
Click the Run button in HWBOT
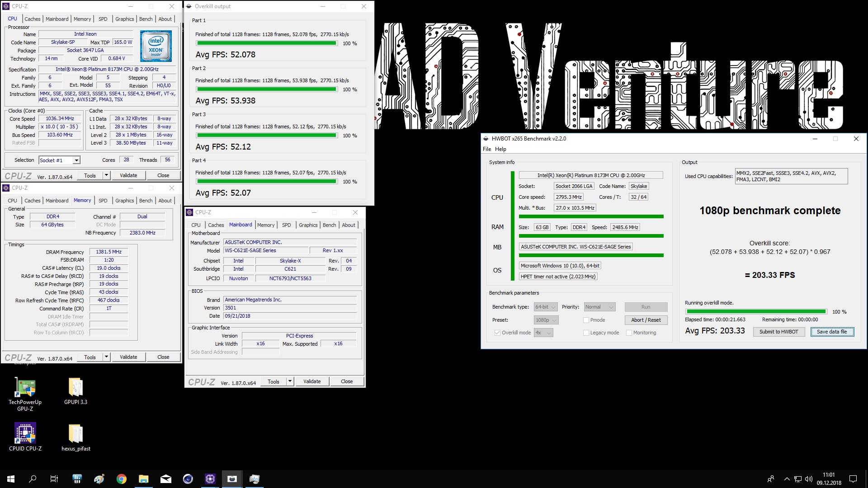[646, 307]
